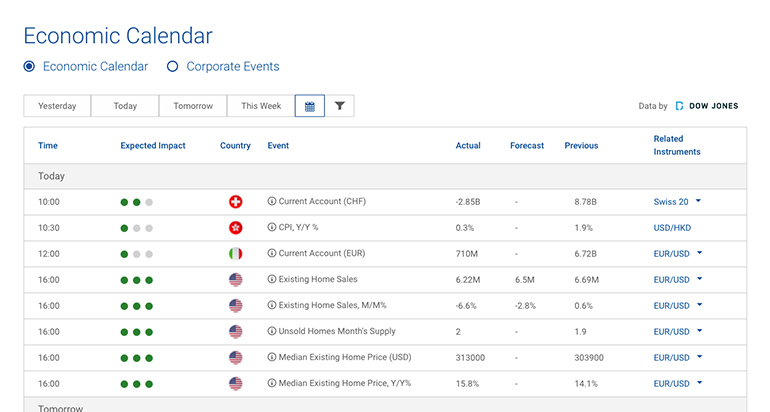
Task: Sort by the Expected Impact column header
Action: point(153,145)
